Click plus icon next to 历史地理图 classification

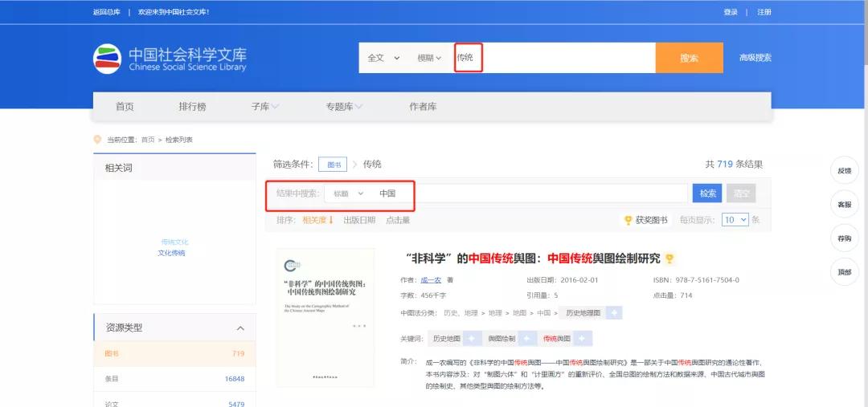[613, 313]
